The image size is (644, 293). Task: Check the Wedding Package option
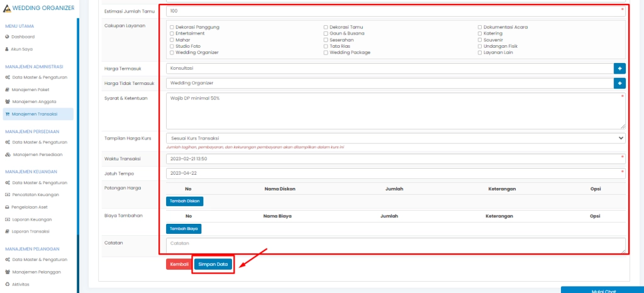[x=326, y=53]
